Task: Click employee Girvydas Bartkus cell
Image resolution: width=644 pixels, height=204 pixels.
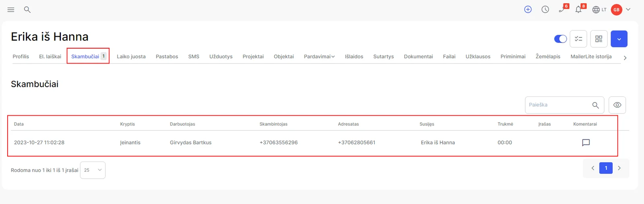Action: pyautogui.click(x=191, y=143)
